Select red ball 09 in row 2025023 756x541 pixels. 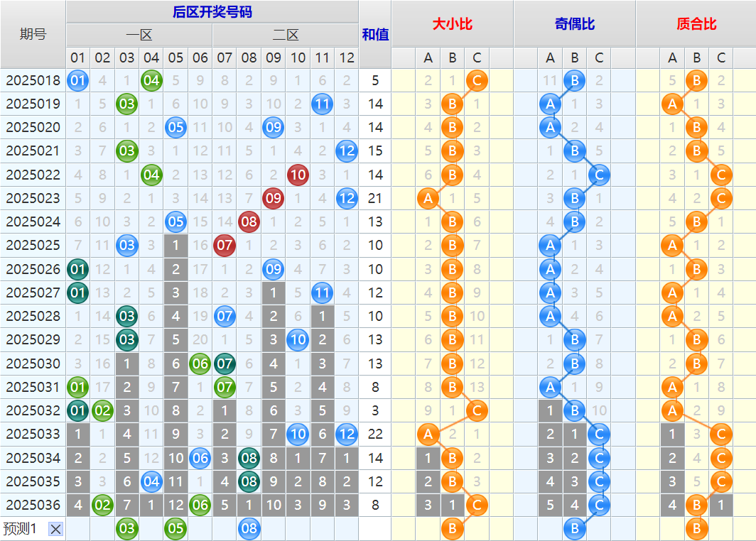(274, 198)
